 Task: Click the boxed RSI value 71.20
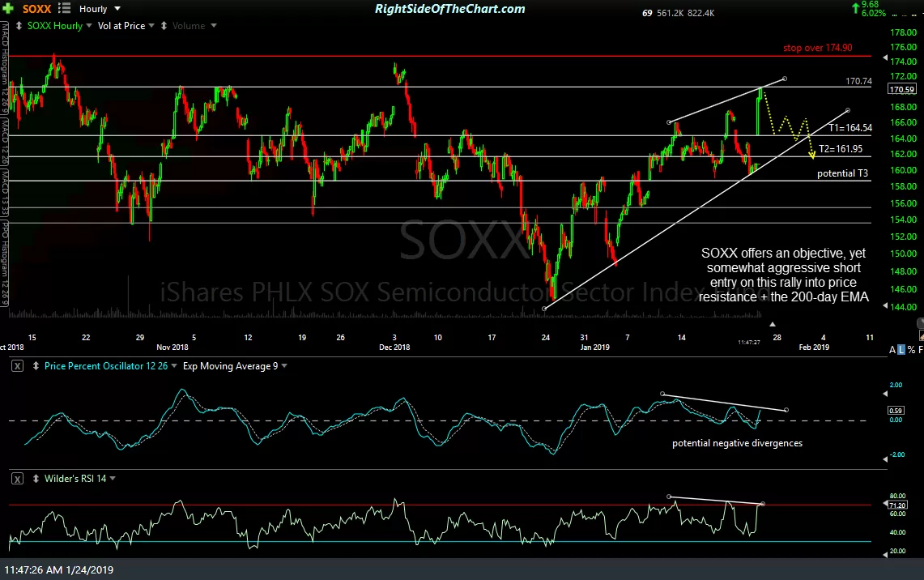pos(896,505)
